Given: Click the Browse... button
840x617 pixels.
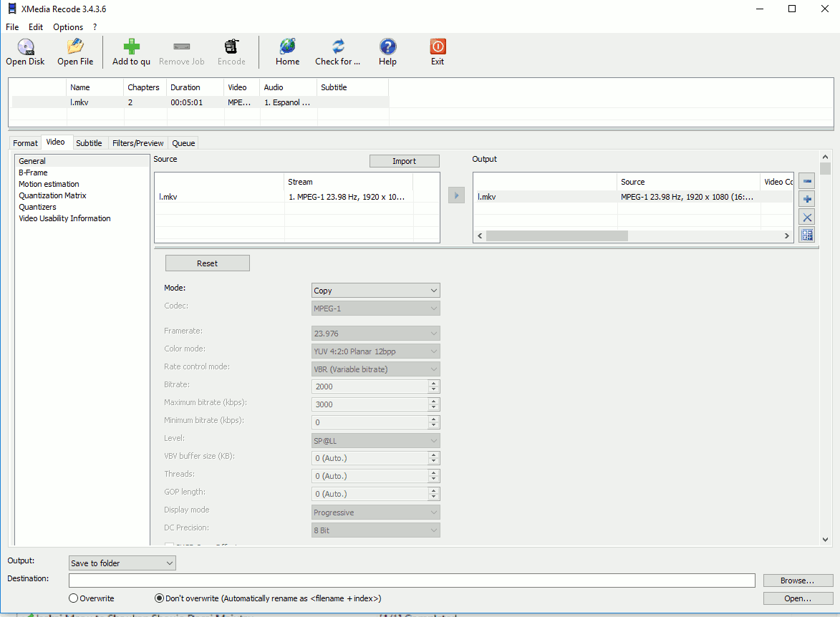Looking at the screenshot, I should (x=798, y=580).
